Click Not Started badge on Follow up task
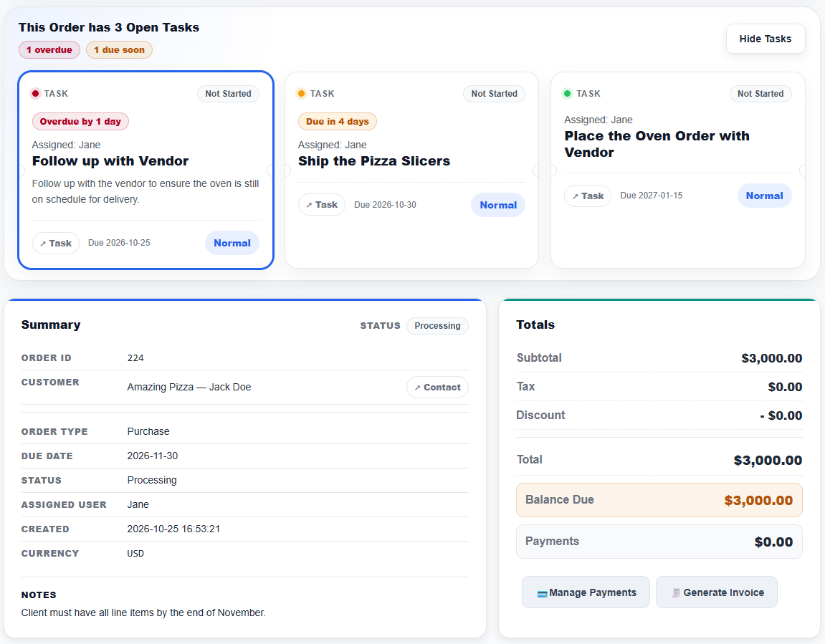825x644 pixels. (x=228, y=94)
